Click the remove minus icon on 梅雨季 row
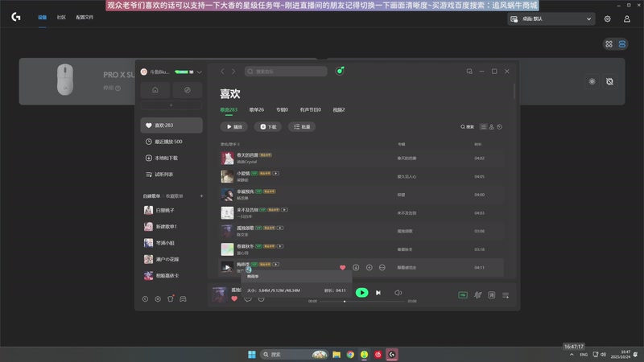644x362 pixels. [x=382, y=268]
